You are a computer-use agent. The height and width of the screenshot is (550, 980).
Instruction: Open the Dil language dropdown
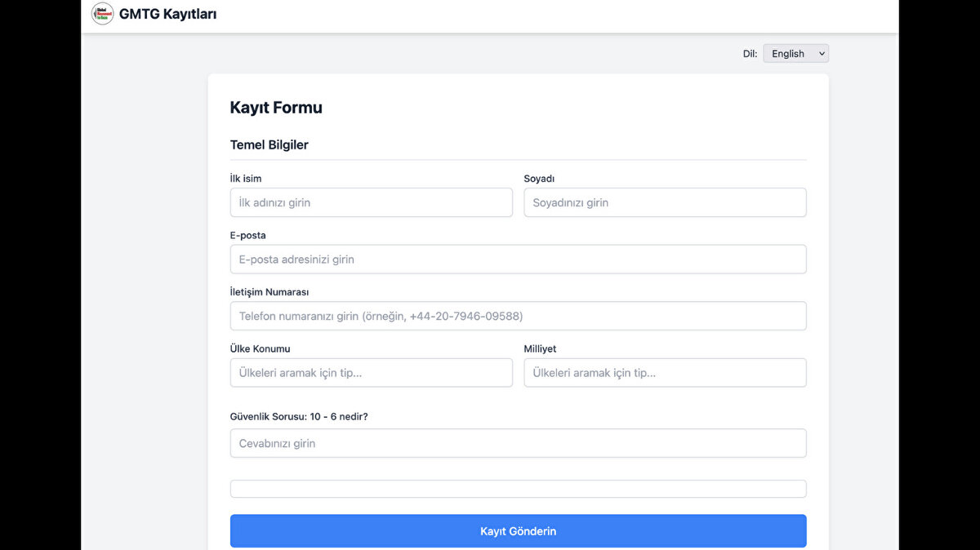coord(795,54)
